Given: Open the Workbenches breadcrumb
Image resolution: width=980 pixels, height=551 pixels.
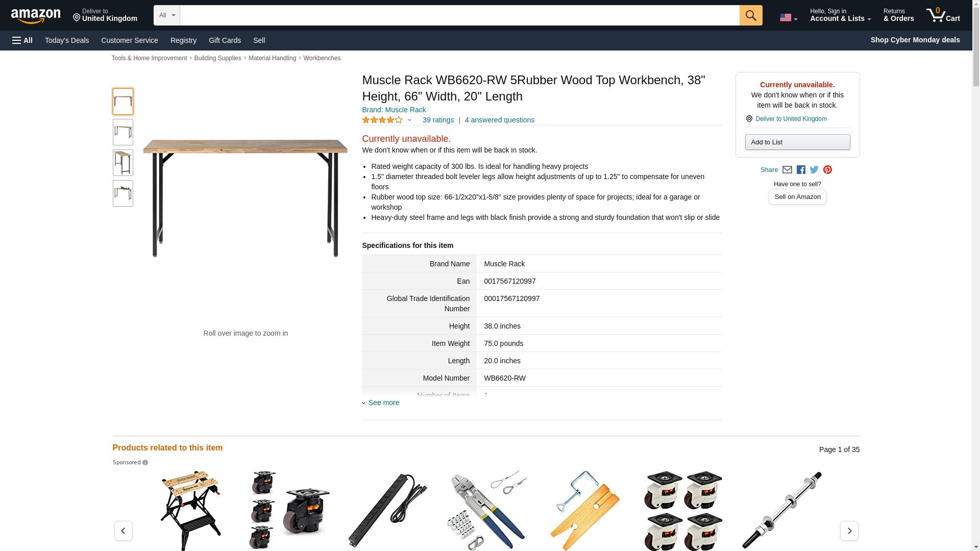Looking at the screenshot, I should pyautogui.click(x=322, y=58).
